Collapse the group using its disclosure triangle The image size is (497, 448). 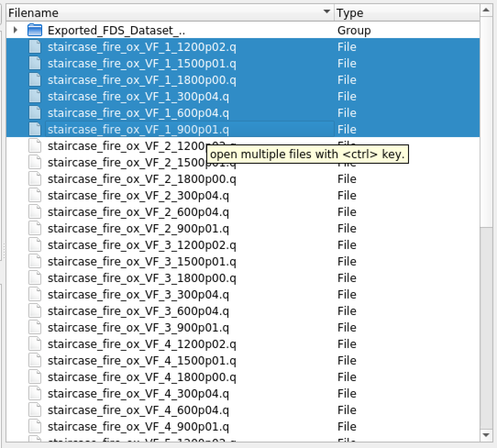click(15, 30)
